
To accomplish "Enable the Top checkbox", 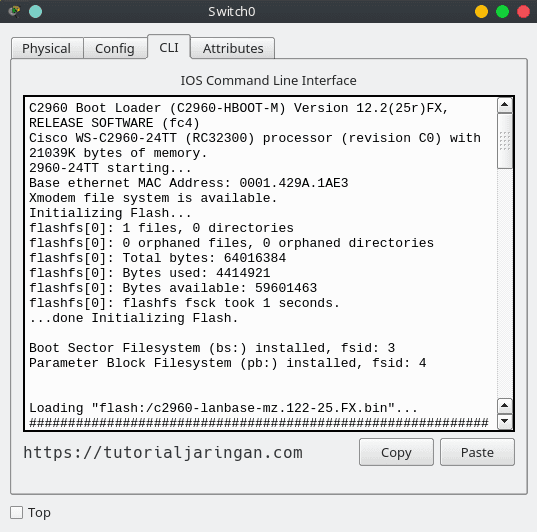I will pyautogui.click(x=16, y=513).
